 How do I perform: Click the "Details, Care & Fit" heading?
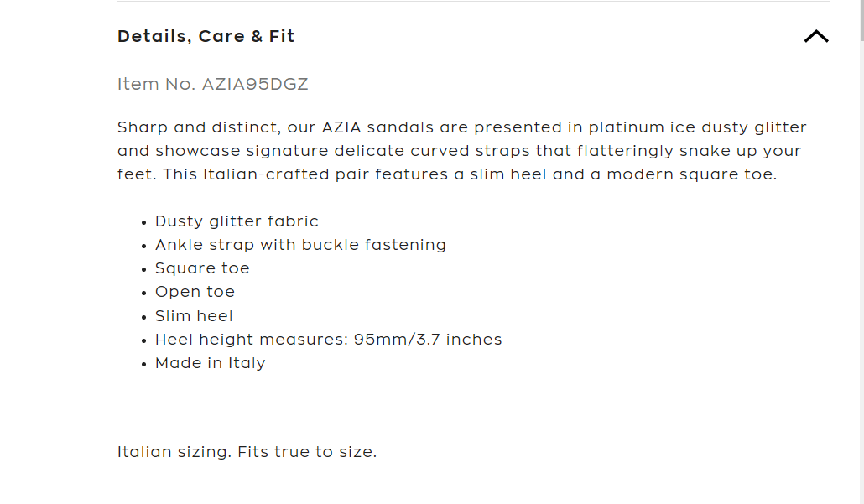click(206, 36)
